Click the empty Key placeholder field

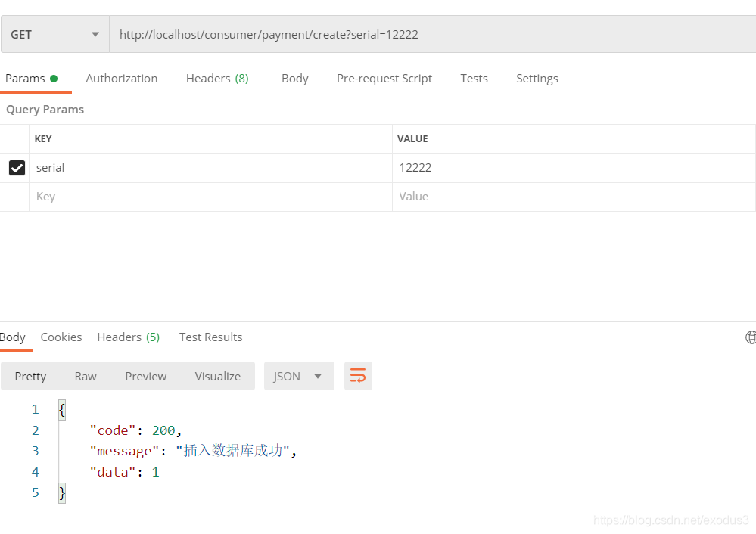(210, 197)
